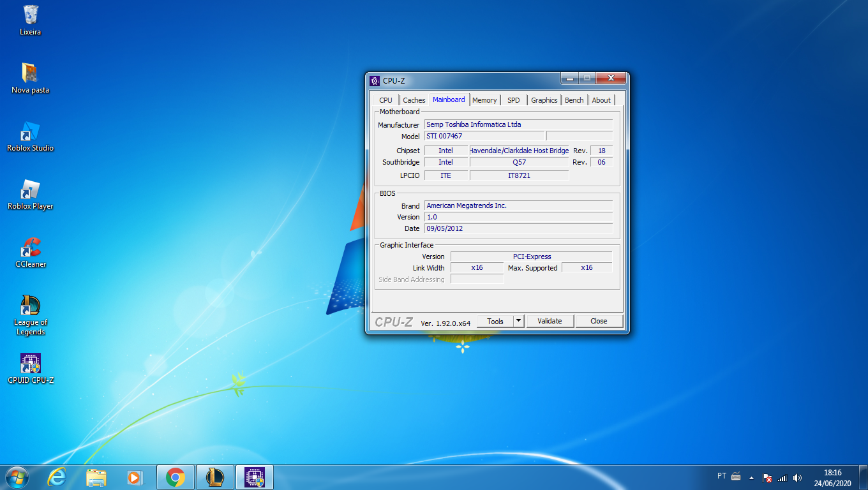This screenshot has height=490, width=868.
Task: Open the volume speaker tray icon
Action: (x=797, y=477)
